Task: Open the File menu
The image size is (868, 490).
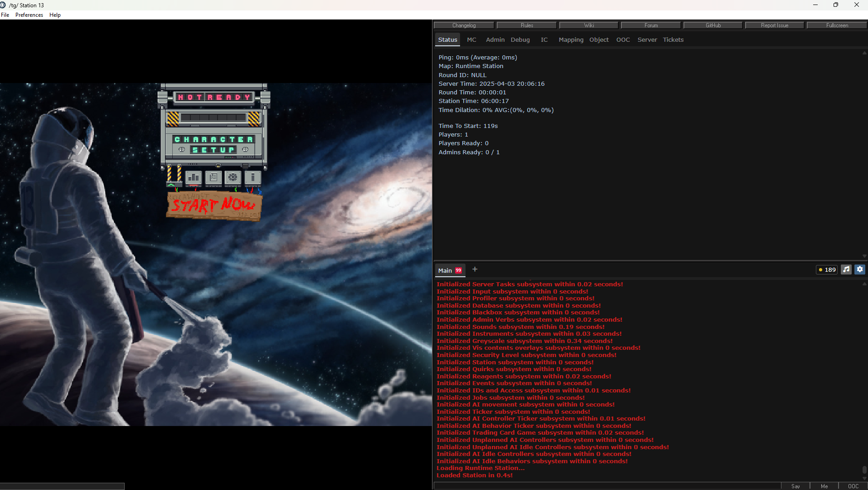Action: (5, 15)
